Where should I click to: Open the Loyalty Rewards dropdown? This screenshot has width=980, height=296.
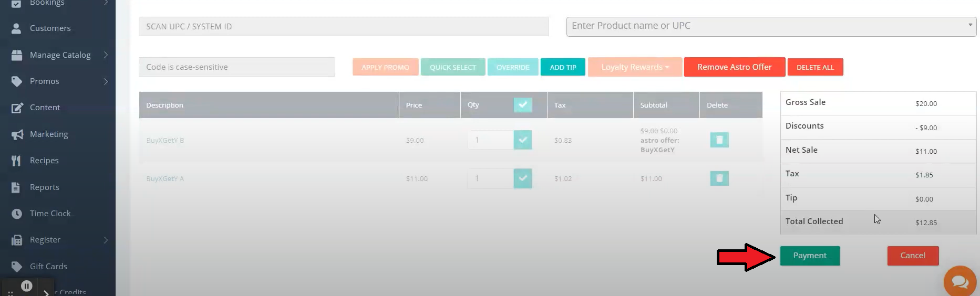635,67
